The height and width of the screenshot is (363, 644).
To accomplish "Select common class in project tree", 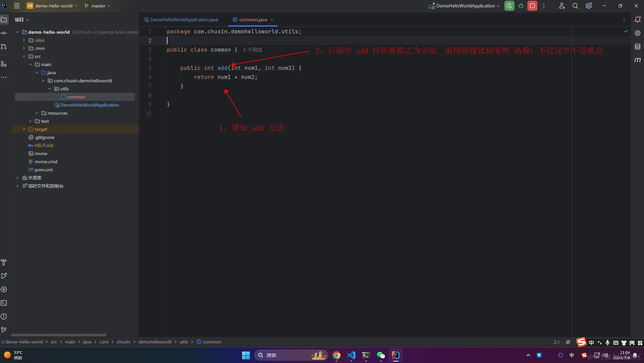I will [x=75, y=97].
